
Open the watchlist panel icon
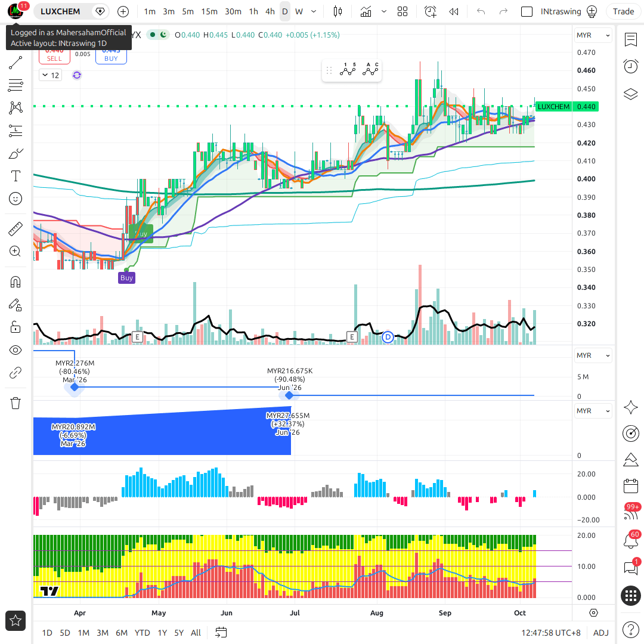click(630, 39)
